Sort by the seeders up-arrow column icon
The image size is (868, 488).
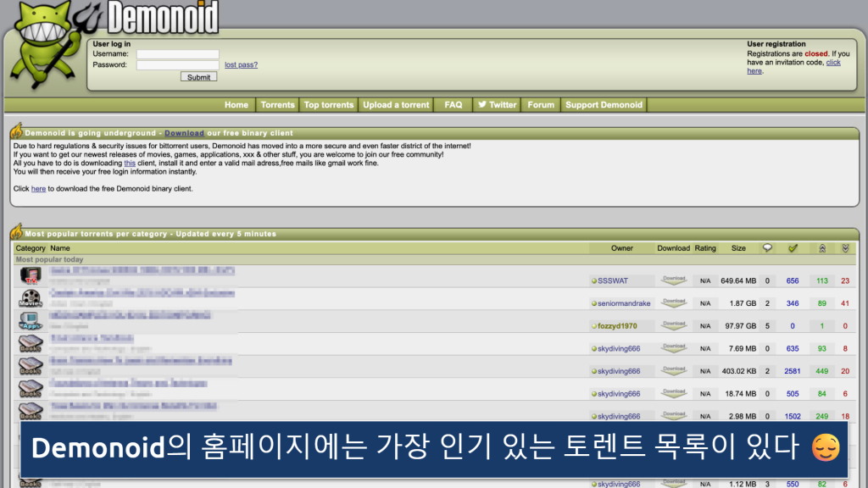[x=821, y=248]
